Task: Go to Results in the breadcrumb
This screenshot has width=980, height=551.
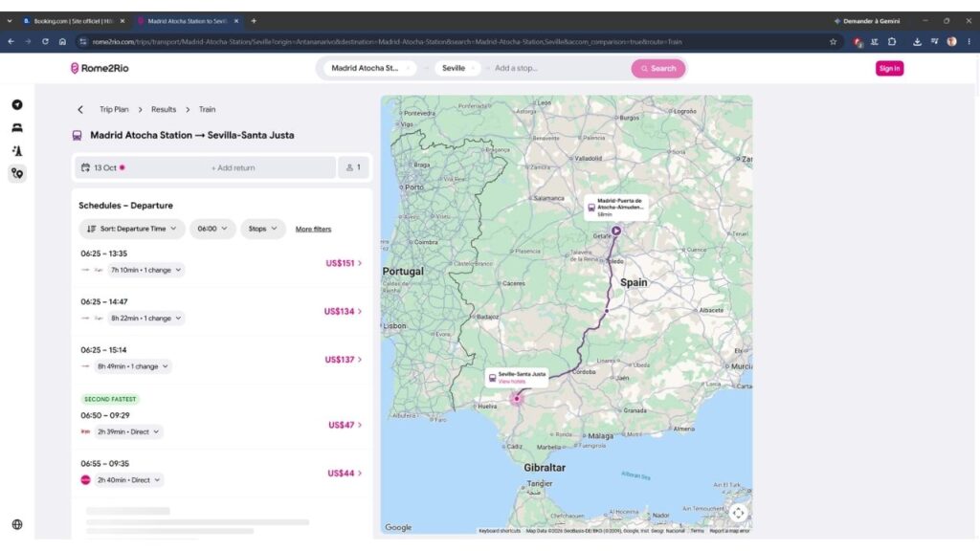Action: coord(164,109)
